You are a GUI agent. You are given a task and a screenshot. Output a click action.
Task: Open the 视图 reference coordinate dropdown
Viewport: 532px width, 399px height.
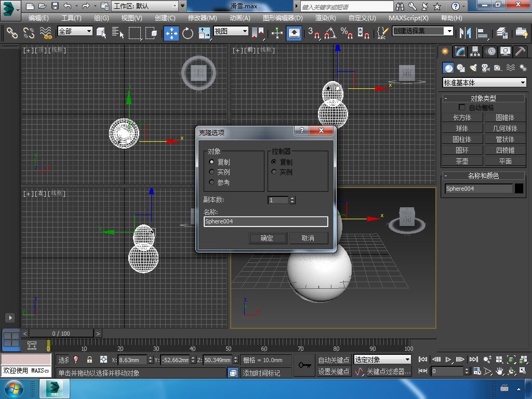[231, 31]
